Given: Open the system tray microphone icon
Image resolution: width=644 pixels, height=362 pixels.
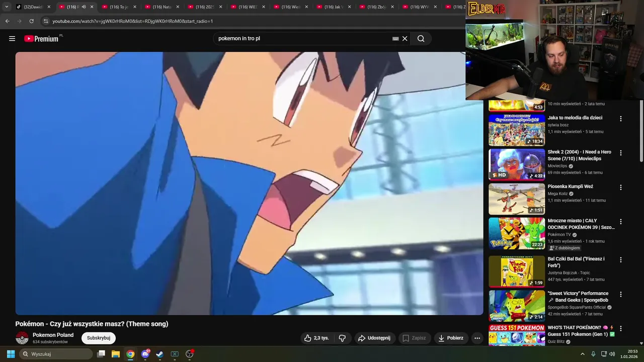Looking at the screenshot, I should pyautogui.click(x=593, y=354).
